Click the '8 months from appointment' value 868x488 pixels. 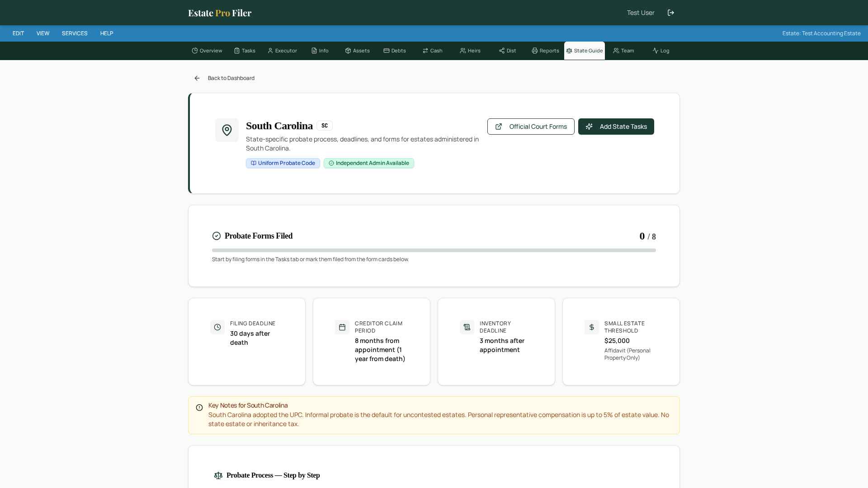click(x=380, y=350)
